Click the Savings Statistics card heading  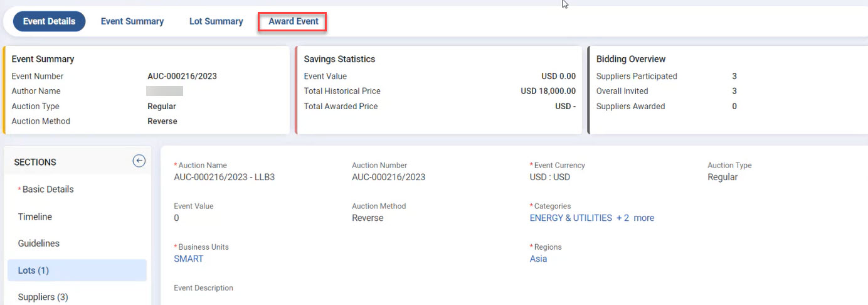(339, 59)
